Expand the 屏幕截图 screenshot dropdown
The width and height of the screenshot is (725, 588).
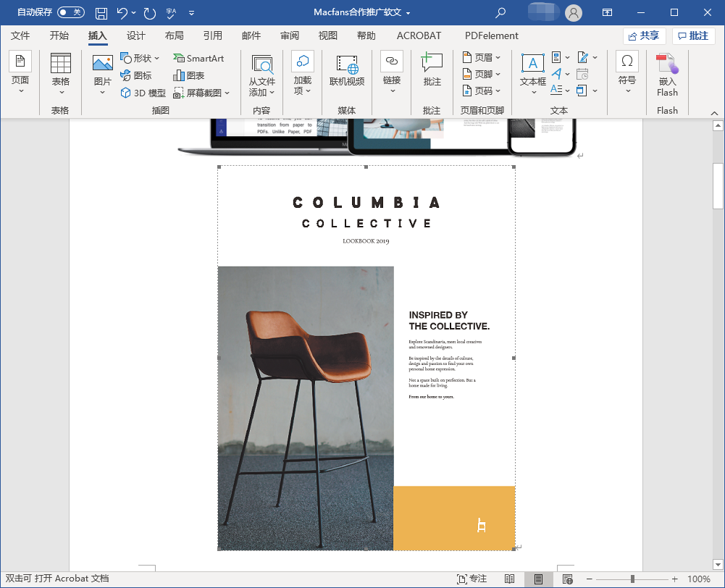click(x=202, y=93)
